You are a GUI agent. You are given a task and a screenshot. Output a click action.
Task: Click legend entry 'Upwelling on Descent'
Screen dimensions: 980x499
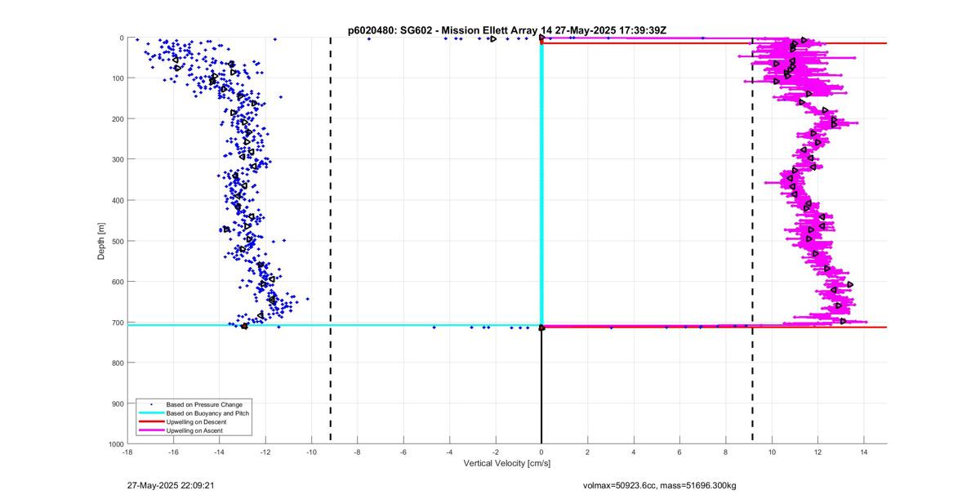pyautogui.click(x=197, y=421)
